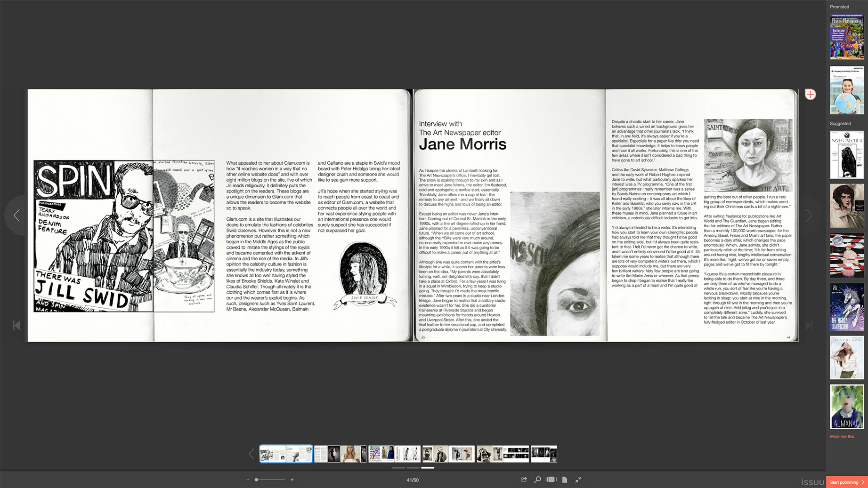Select the highlighted current spread thumbnail
Screen dimensions: 868x488
tap(286, 454)
